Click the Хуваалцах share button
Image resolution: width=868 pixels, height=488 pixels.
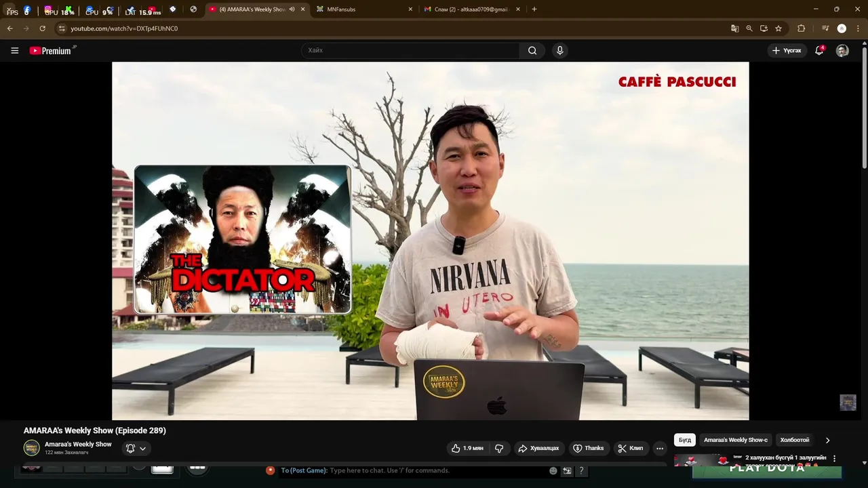(x=538, y=448)
